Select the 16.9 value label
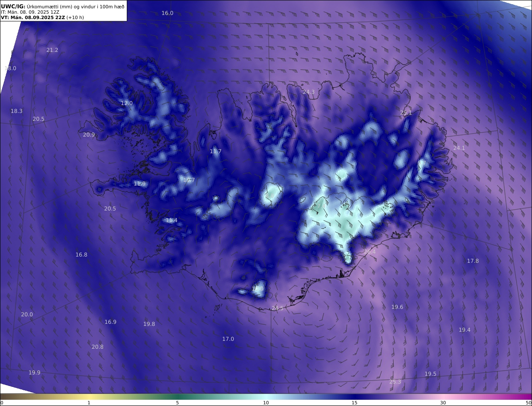532x406 pixels. pos(111,322)
